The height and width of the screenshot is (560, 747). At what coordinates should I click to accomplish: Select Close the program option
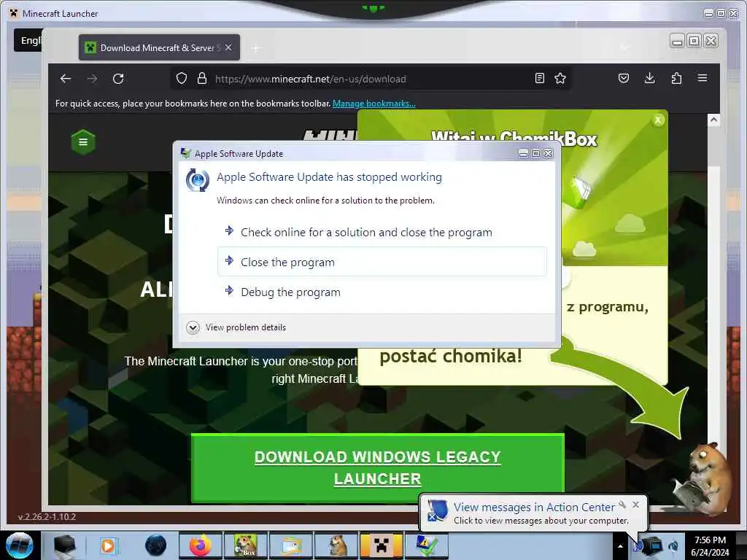tap(382, 262)
